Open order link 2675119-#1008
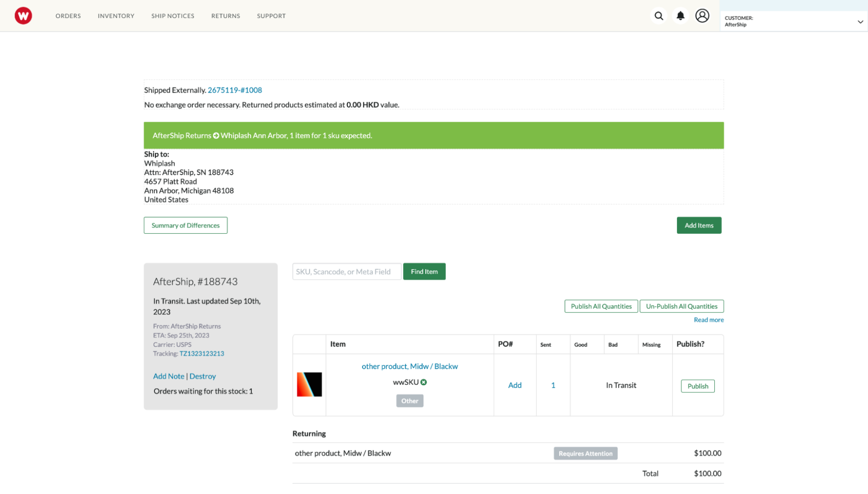This screenshot has width=868, height=494. 235,90
